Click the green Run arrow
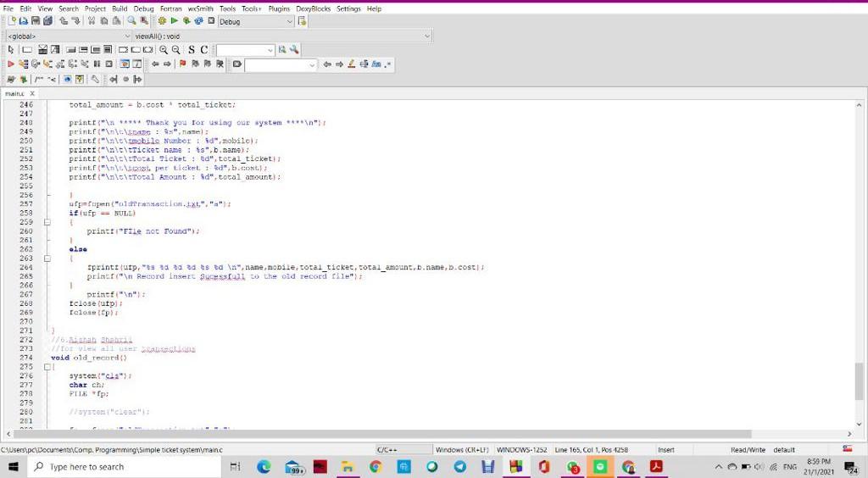The image size is (868, 478). (175, 21)
